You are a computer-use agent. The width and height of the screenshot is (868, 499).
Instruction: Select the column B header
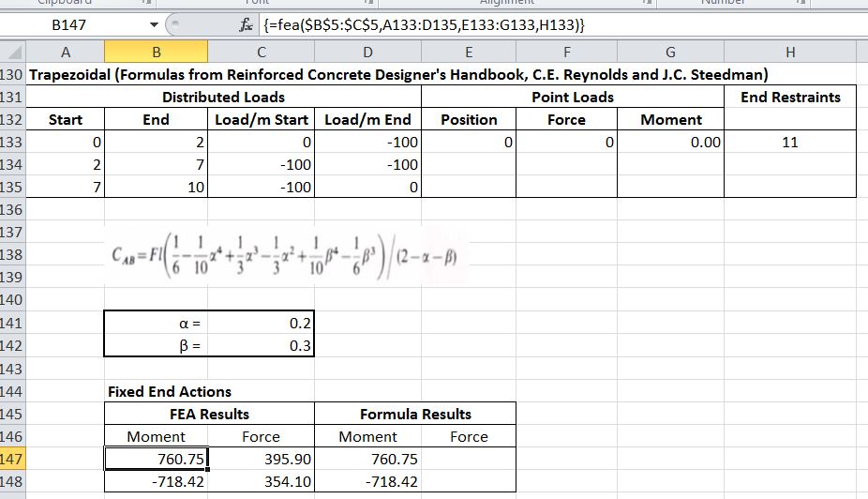(156, 53)
